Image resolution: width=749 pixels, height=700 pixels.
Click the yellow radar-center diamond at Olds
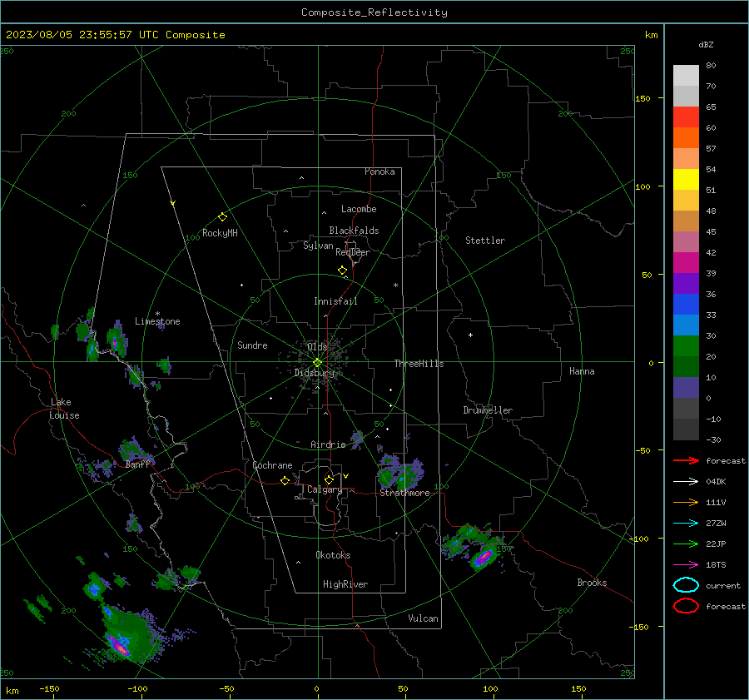tap(318, 362)
